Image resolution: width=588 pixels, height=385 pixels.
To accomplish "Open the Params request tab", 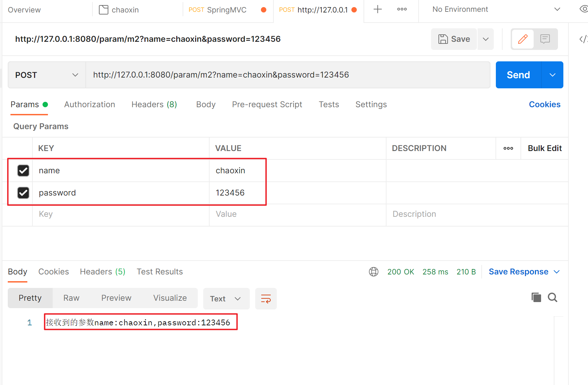I will click(29, 105).
